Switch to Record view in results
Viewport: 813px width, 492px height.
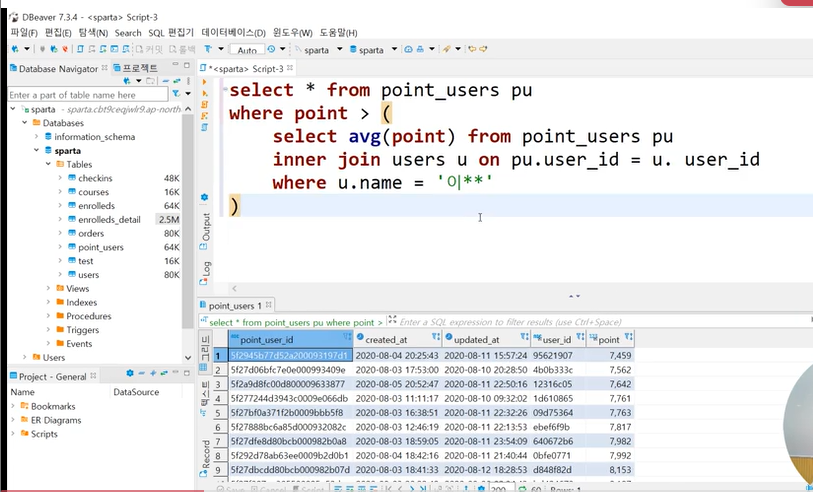point(205,457)
